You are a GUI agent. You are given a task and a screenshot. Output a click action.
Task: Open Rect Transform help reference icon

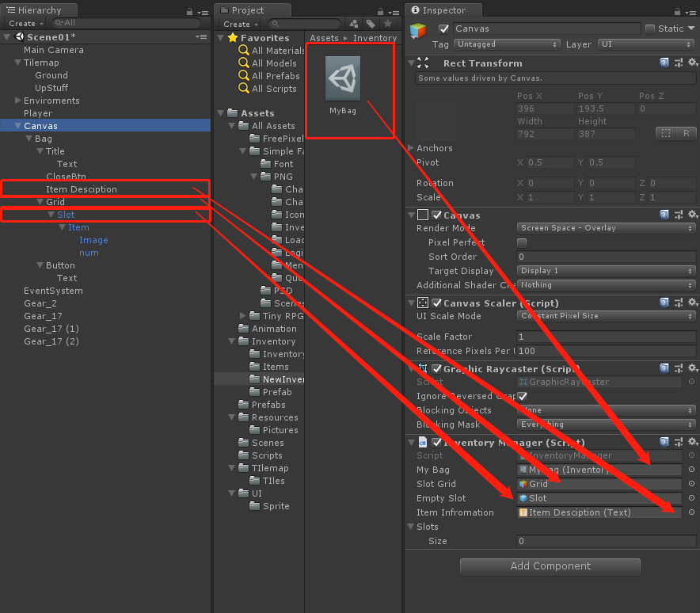pyautogui.click(x=664, y=63)
